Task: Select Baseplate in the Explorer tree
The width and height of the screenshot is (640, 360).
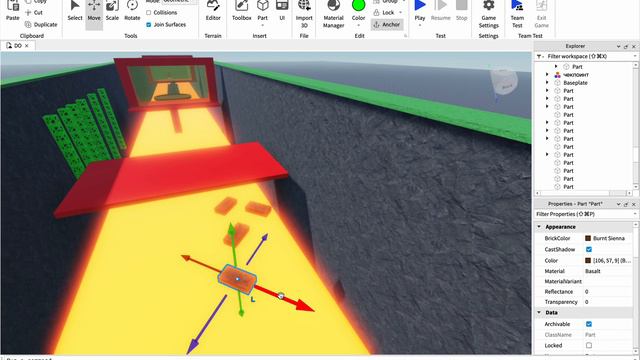Action: 575,82
